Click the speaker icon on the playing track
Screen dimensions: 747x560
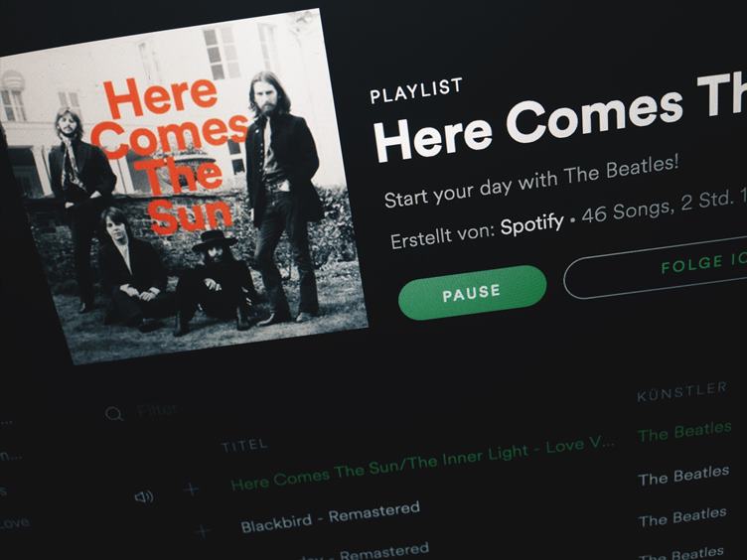[144, 497]
